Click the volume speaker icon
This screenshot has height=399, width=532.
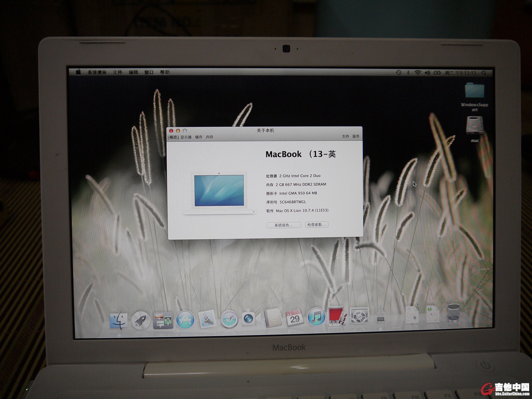(x=427, y=72)
